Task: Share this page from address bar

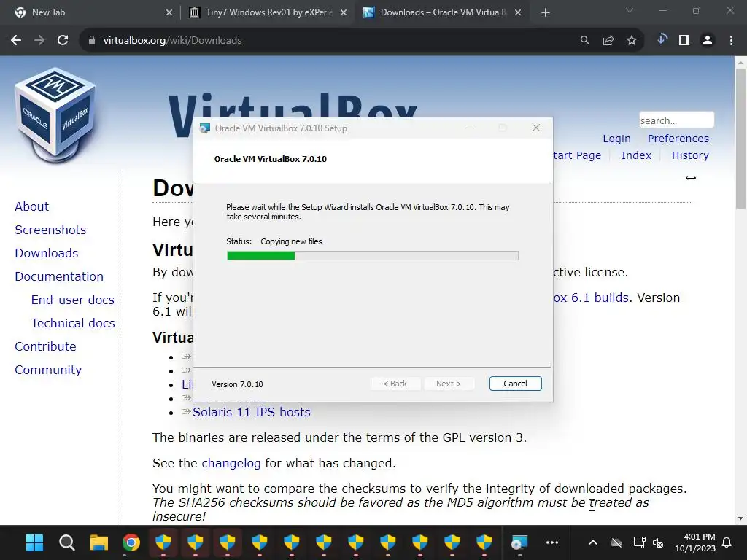Action: 608,41
